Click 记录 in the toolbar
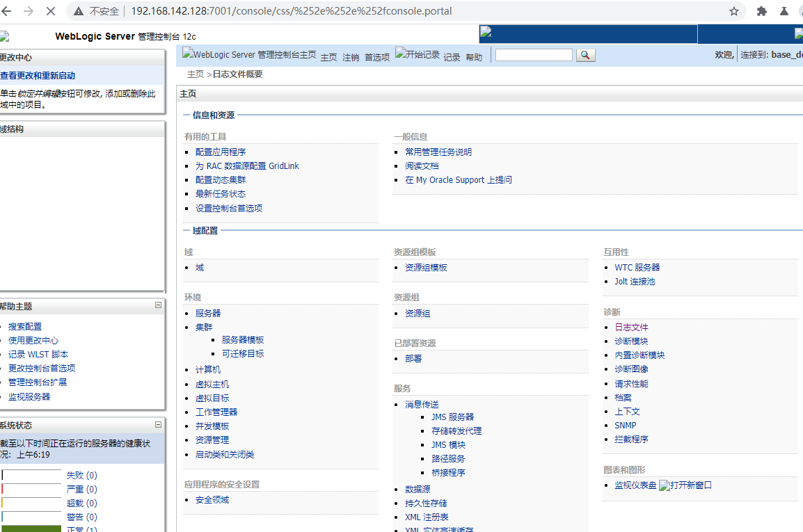803x532 pixels. coord(452,57)
